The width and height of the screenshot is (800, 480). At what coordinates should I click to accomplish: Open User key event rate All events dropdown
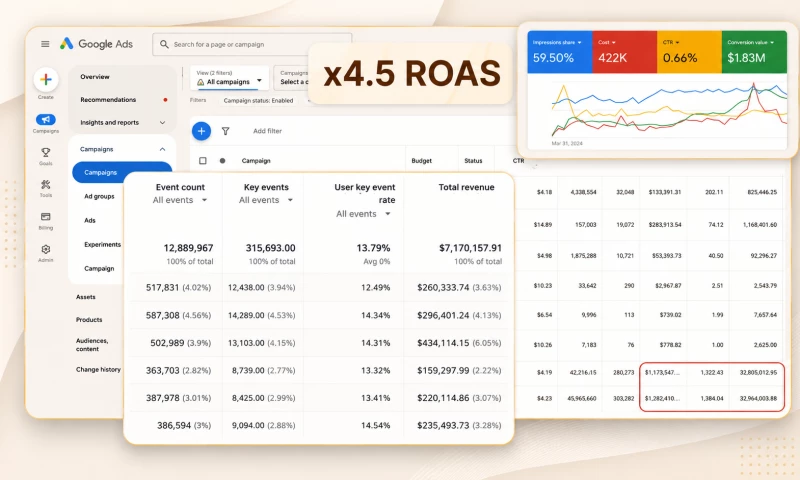[364, 214]
